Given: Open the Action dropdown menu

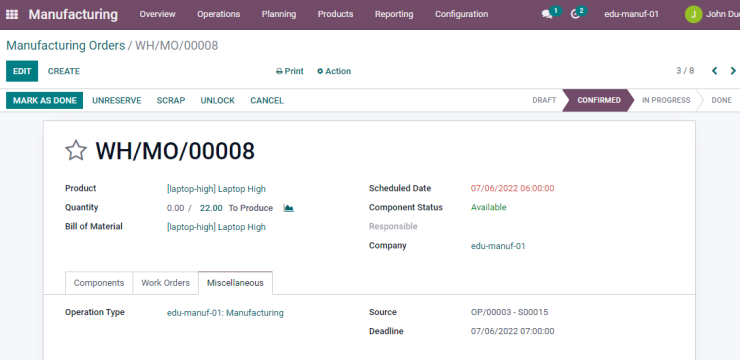Looking at the screenshot, I should click(x=334, y=71).
